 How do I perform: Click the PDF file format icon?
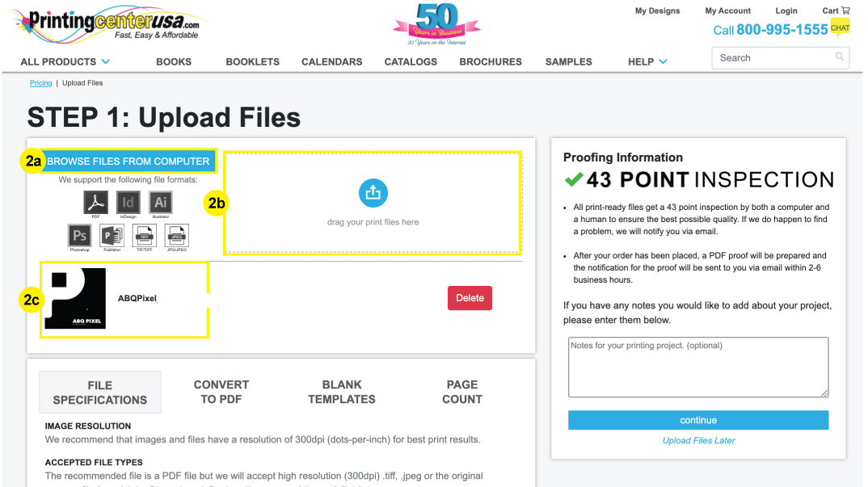[x=95, y=202]
